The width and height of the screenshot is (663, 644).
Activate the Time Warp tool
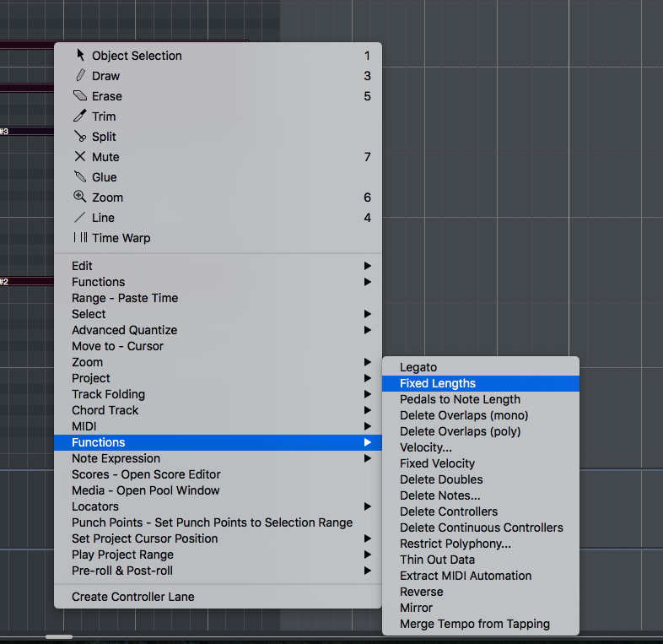81,238
